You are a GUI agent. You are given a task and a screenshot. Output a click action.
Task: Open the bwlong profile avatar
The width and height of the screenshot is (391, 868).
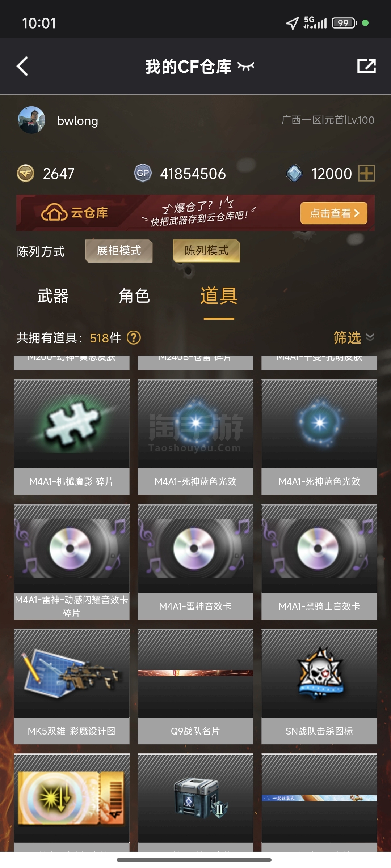[31, 120]
